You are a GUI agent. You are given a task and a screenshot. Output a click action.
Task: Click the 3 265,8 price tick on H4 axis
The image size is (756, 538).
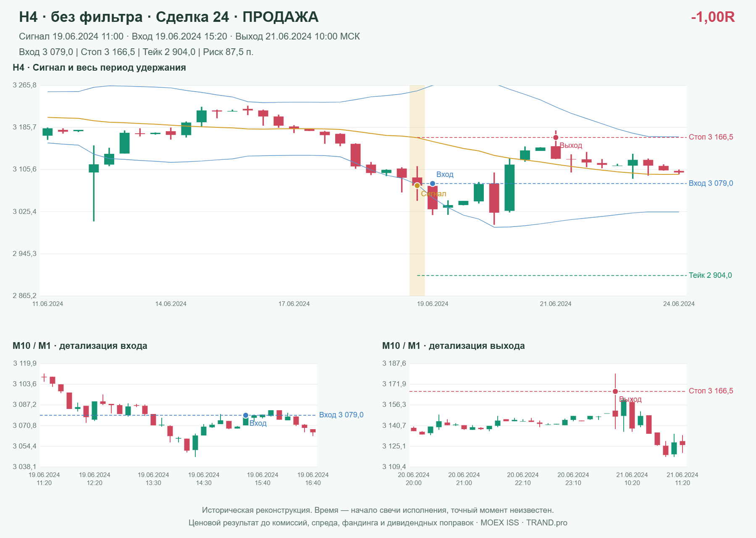[x=24, y=85]
